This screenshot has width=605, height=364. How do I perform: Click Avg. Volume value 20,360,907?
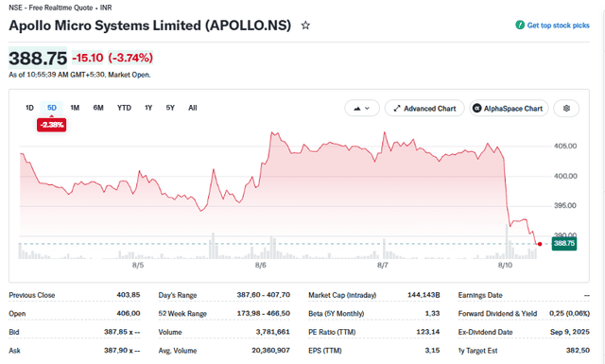[270, 351]
